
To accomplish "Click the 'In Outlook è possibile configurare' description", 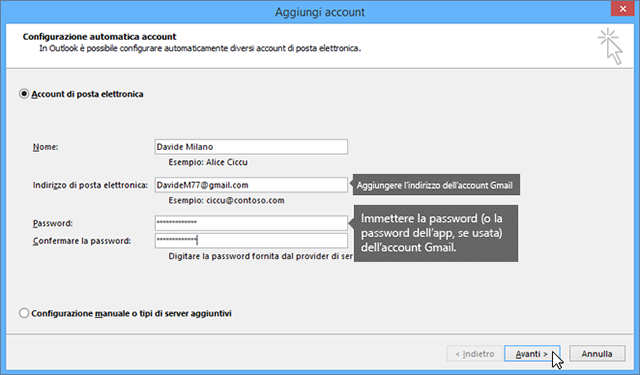I will tap(200, 49).
